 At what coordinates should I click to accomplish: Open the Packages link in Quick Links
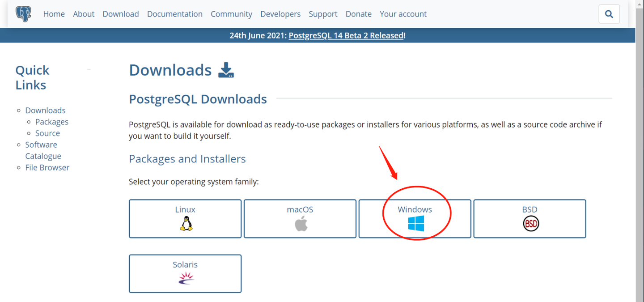(x=51, y=122)
